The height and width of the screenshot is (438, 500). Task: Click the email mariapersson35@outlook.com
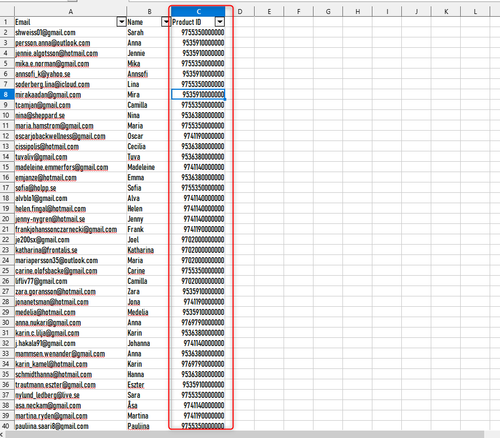tap(57, 260)
